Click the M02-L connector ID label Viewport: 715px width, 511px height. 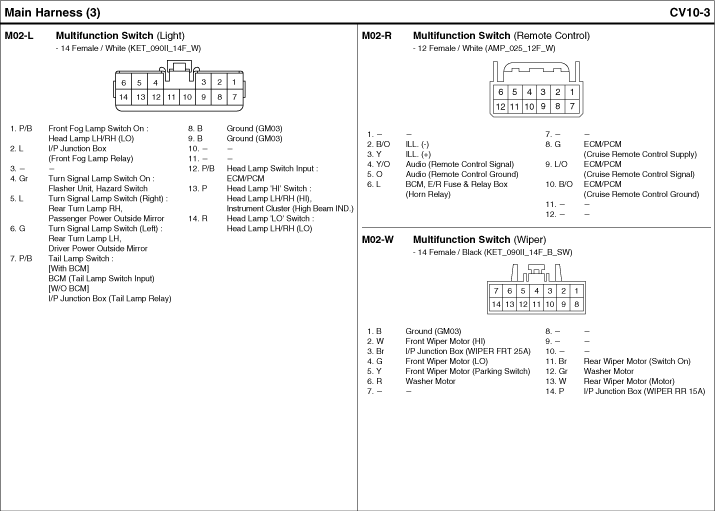point(19,35)
